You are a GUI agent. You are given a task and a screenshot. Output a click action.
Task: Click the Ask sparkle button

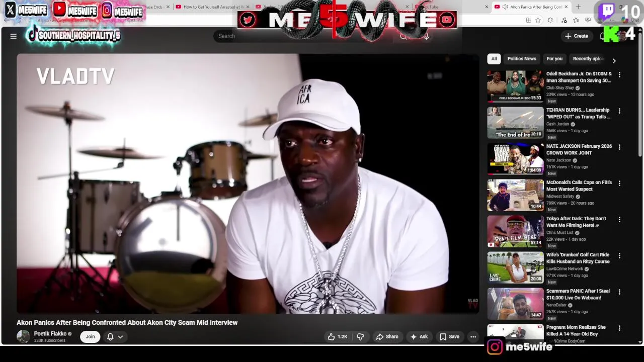pos(419,337)
